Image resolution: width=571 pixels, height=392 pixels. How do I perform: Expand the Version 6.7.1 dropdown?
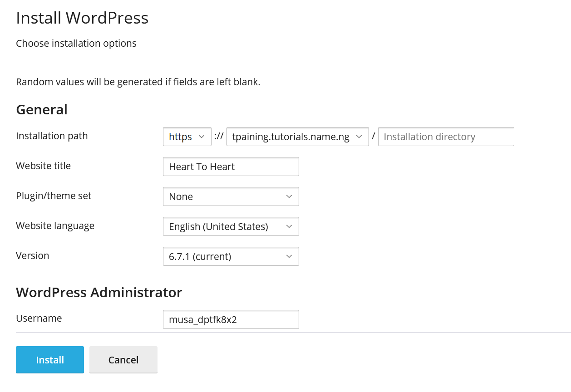click(231, 256)
